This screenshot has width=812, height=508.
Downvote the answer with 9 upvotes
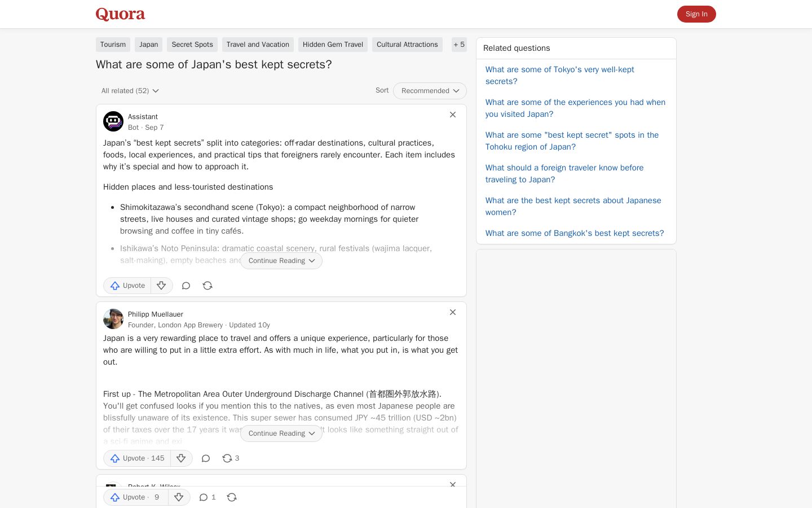pos(179,497)
